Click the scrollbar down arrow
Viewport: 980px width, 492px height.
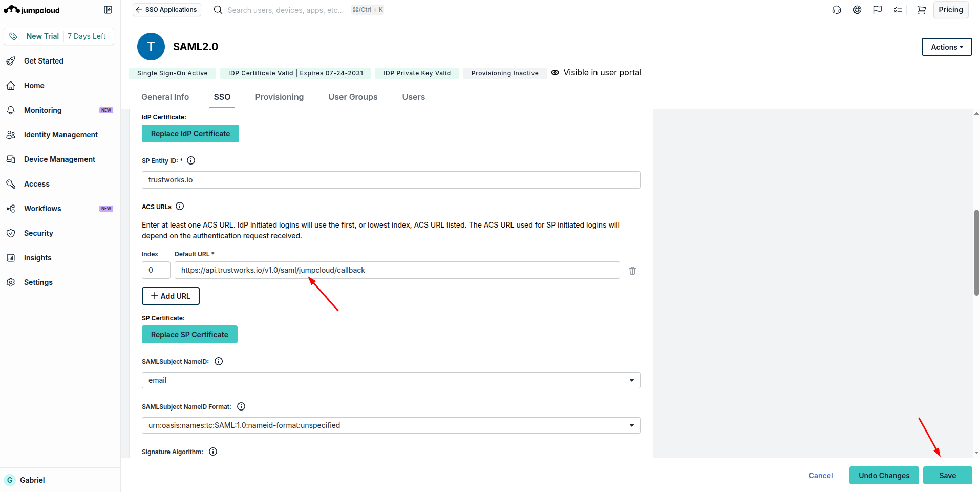(x=976, y=453)
